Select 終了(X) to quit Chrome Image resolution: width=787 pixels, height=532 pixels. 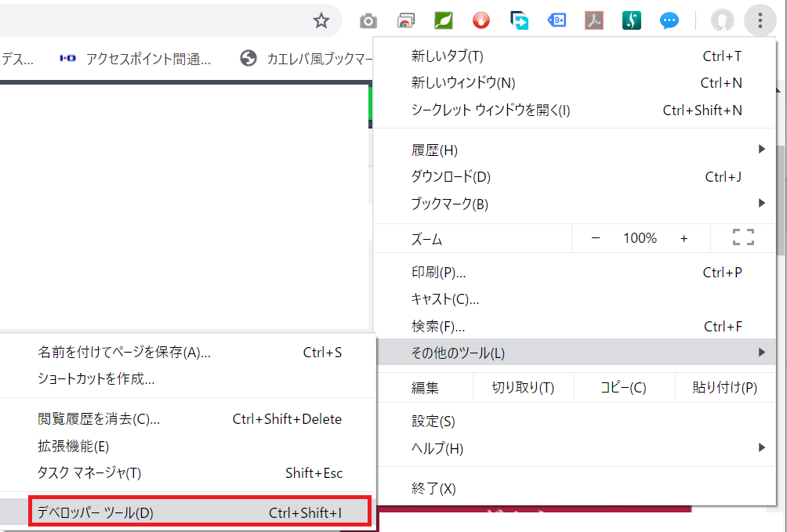point(575,488)
